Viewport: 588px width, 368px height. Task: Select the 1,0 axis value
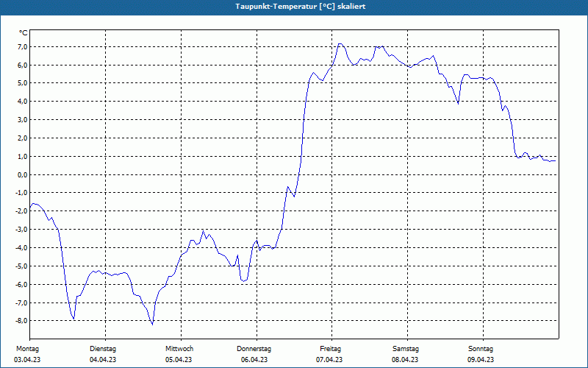(21, 156)
